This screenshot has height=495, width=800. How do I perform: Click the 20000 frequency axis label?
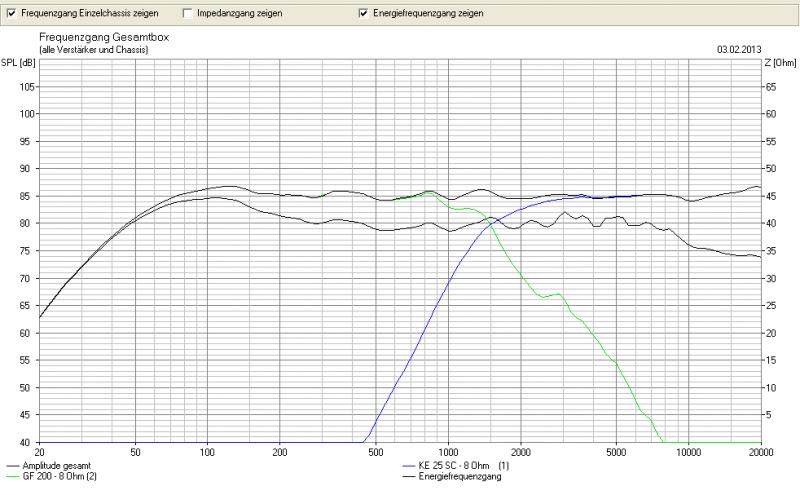pos(761,452)
